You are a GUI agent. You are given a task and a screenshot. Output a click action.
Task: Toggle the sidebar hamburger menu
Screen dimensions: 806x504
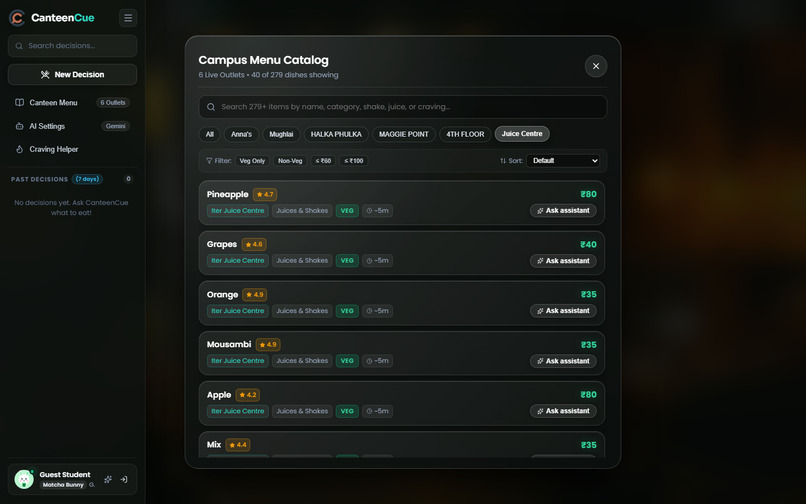point(128,18)
